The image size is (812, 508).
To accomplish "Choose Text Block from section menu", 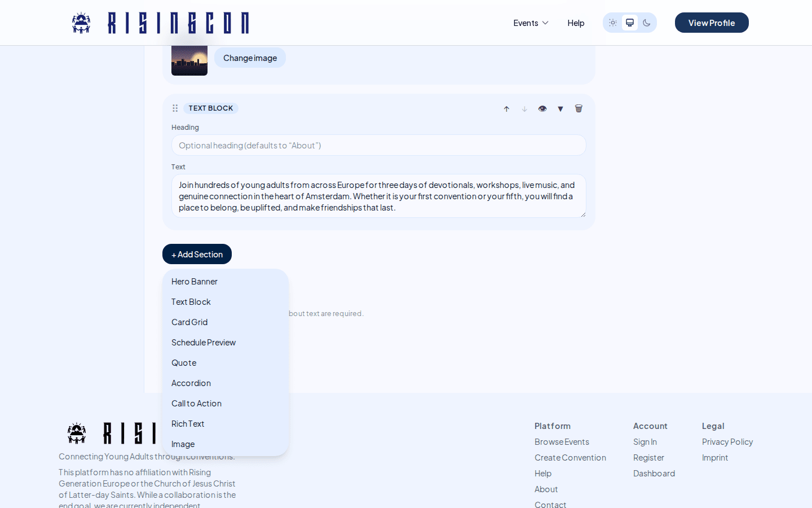I will 226,302.
